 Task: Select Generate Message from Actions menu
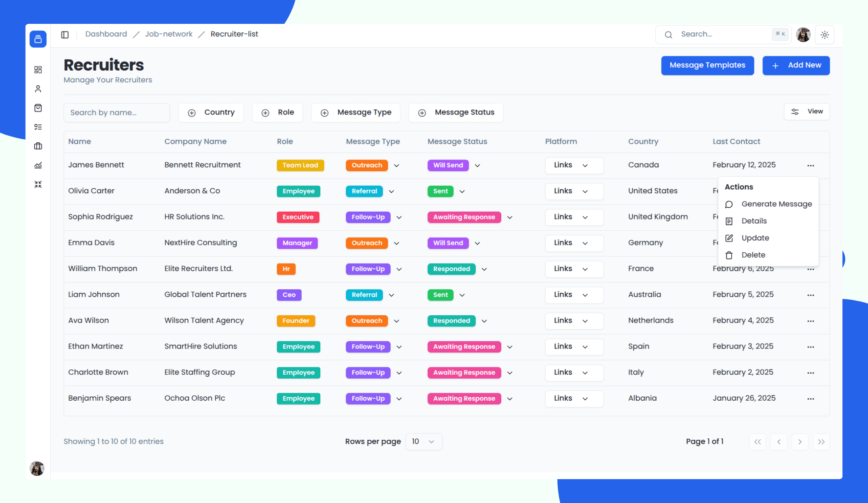[776, 204]
